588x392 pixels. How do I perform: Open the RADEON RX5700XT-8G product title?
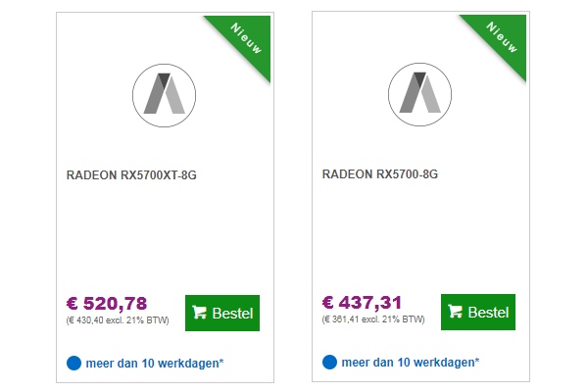click(x=138, y=175)
